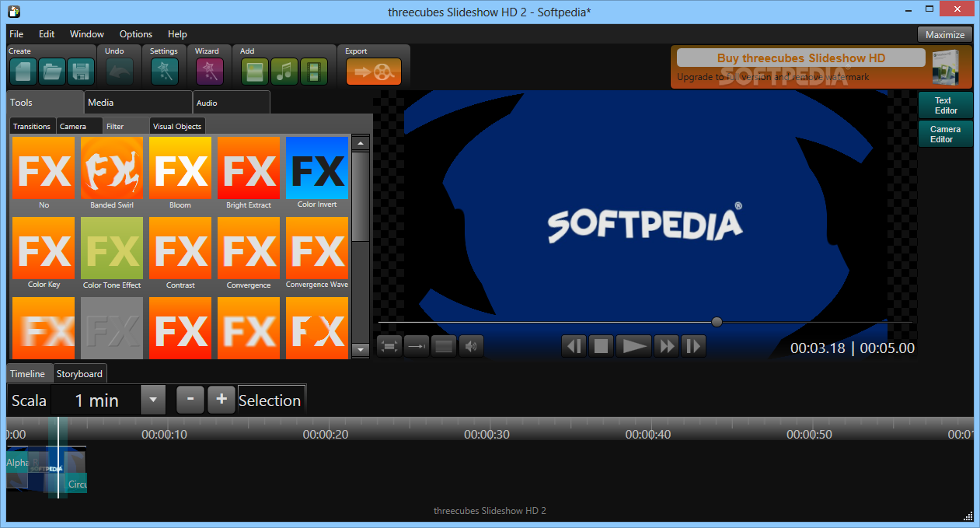Click the Buy threecubes Slideshow HD banner
Screen dimensions: 980x528
click(821, 66)
